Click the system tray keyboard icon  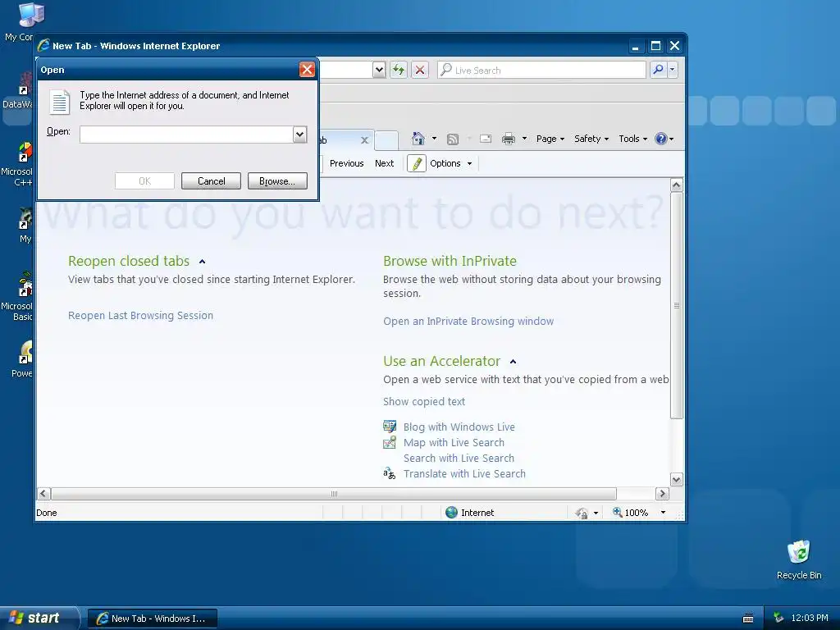748,619
